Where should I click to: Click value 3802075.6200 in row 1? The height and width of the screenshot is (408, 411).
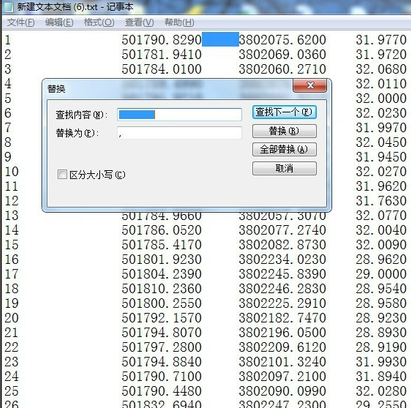(x=282, y=40)
